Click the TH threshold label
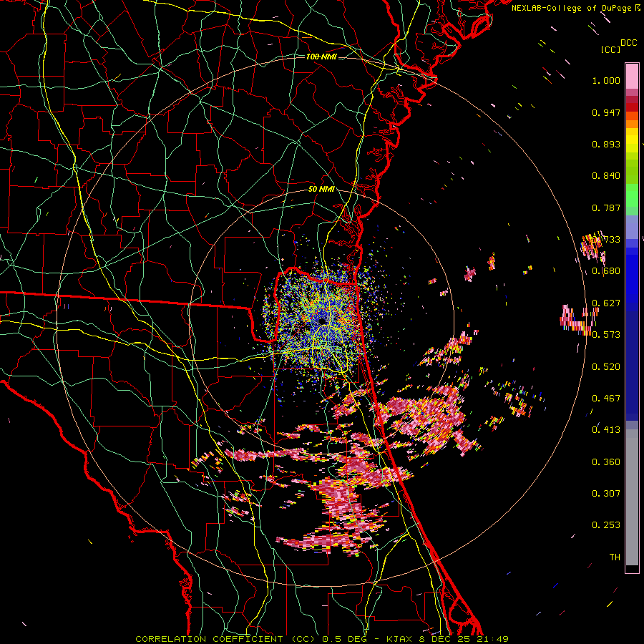This screenshot has width=644, height=644. coord(615,557)
